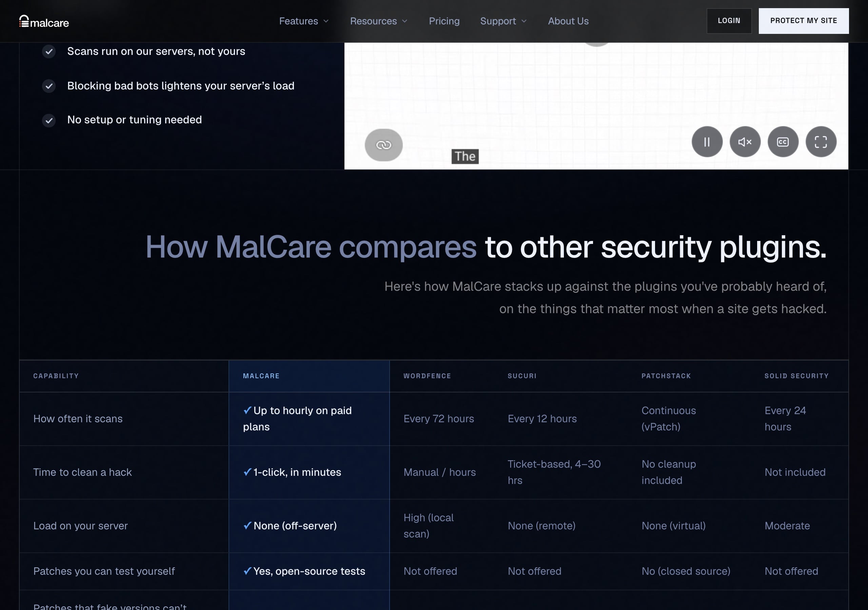Copy the video link via chain icon
The image size is (868, 610).
tap(383, 145)
